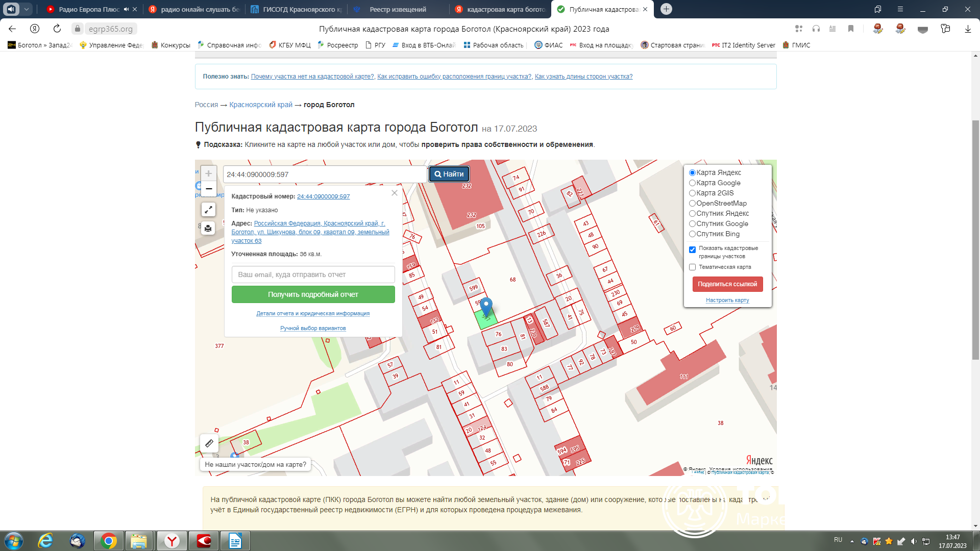
Task: Switch to ГИСОГД Красноярского края tab
Action: click(296, 9)
